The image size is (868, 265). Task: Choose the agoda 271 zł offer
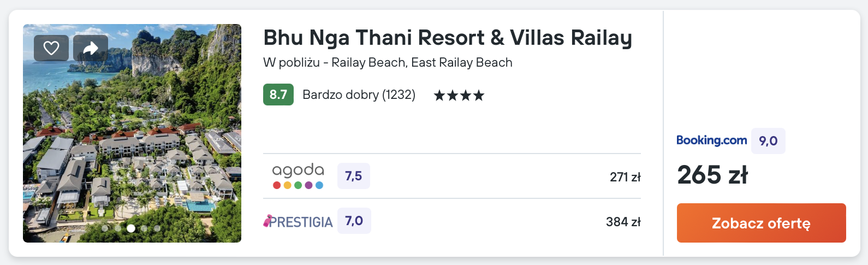pos(625,177)
